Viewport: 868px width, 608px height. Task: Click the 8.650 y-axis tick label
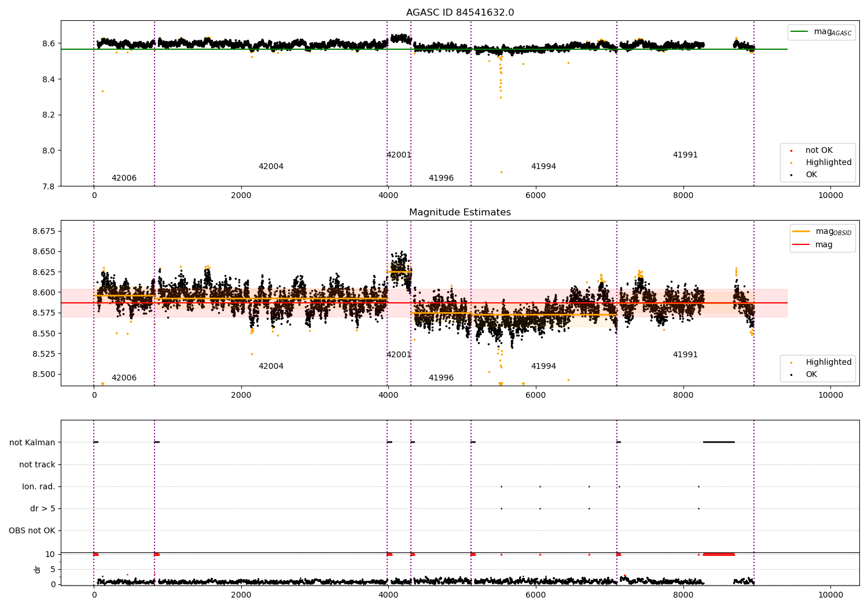[44, 252]
